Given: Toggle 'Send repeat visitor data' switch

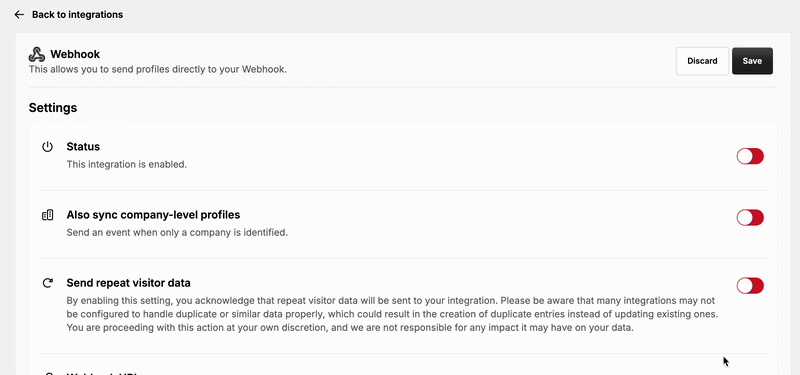Looking at the screenshot, I should pos(750,286).
